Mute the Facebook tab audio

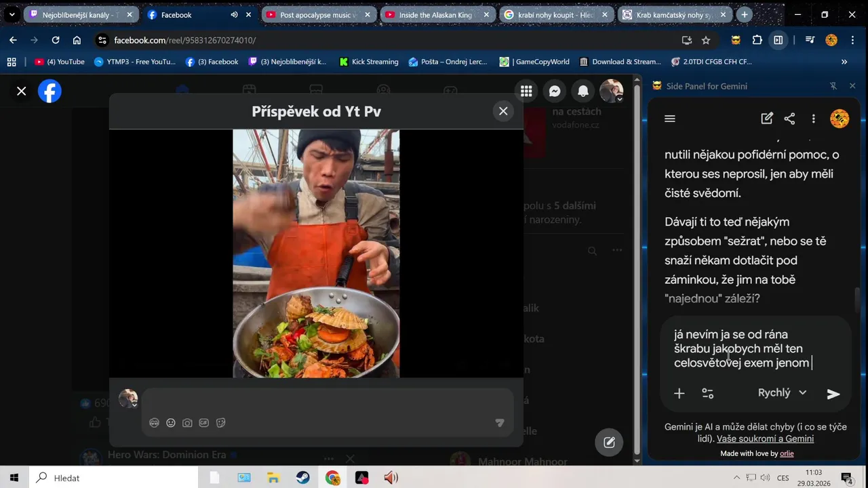(x=234, y=14)
